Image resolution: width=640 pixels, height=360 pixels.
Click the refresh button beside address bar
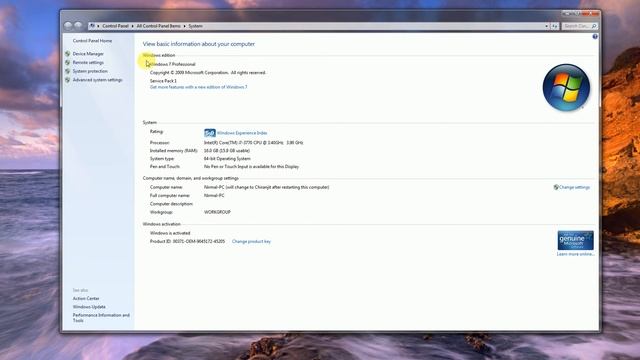point(555,26)
